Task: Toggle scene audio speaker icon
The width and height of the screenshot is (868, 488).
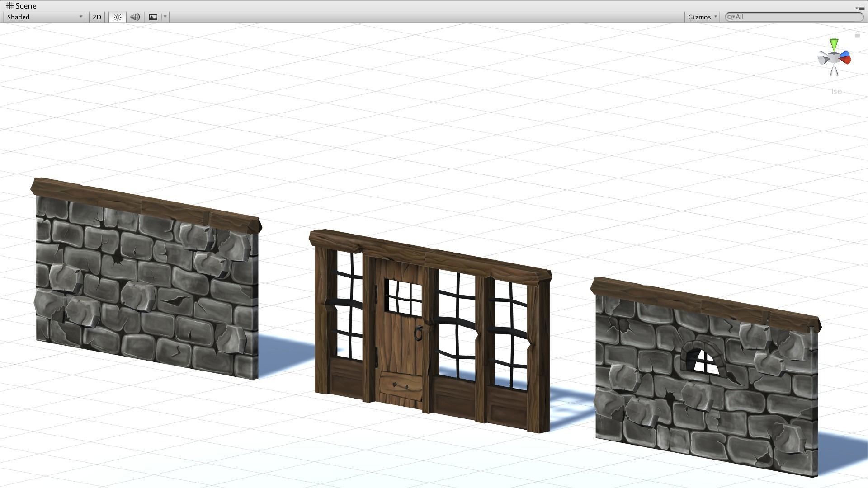Action: pos(135,17)
